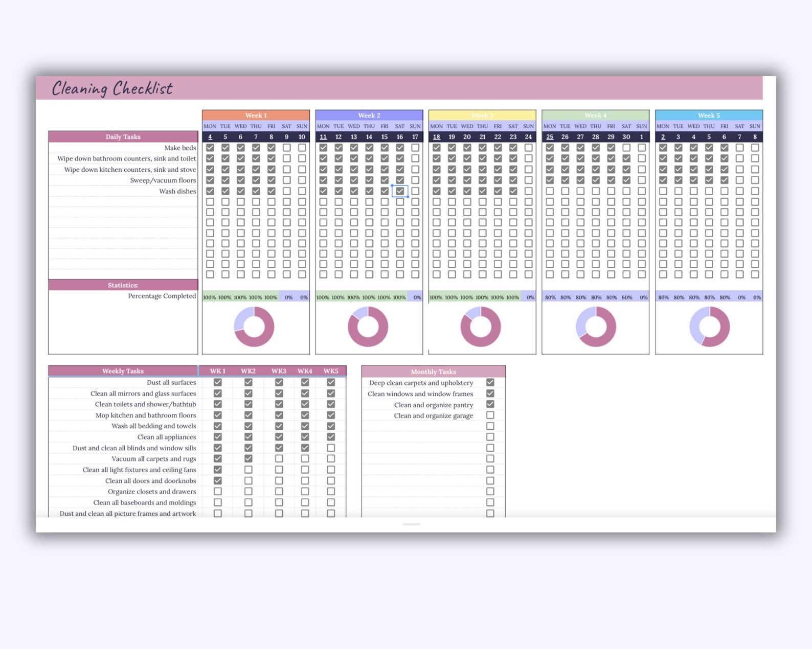The height and width of the screenshot is (649, 812).
Task: Click the Cleaning Checklist title
Action: click(112, 88)
